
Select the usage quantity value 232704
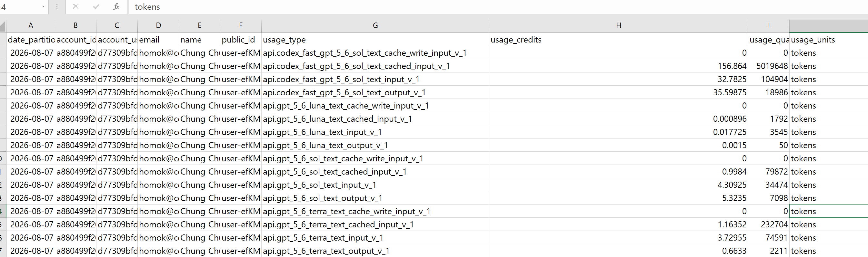769,224
